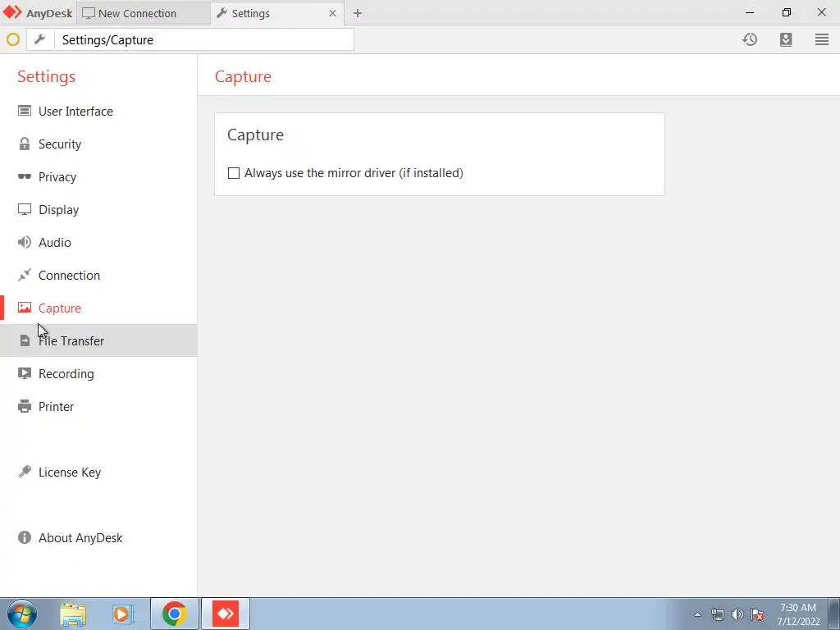Click the AnyDesk logo in title bar
This screenshot has height=630, width=840.
point(12,12)
